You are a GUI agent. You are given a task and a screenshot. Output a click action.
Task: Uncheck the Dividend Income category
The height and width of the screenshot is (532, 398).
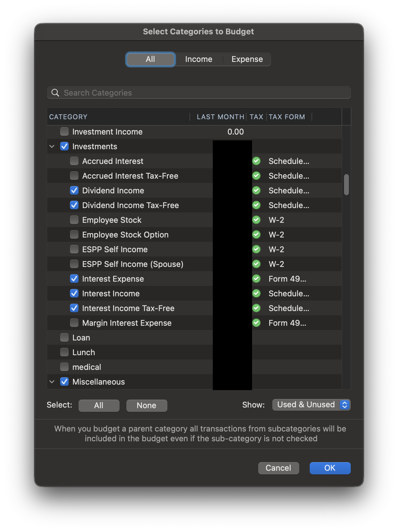tap(74, 191)
